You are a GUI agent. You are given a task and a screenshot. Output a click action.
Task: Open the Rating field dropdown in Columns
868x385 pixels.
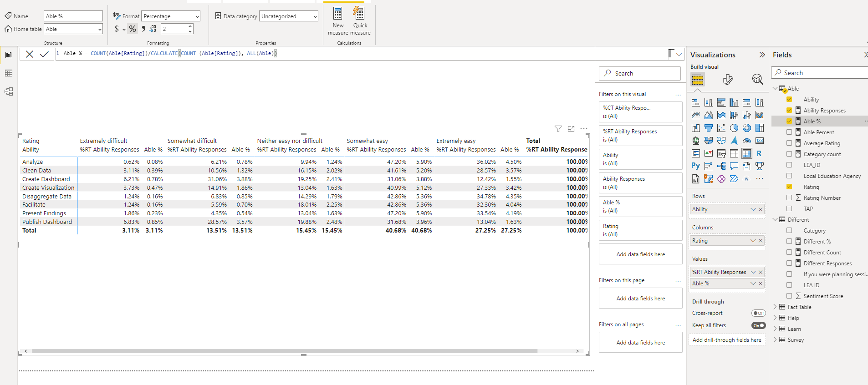[x=753, y=241]
